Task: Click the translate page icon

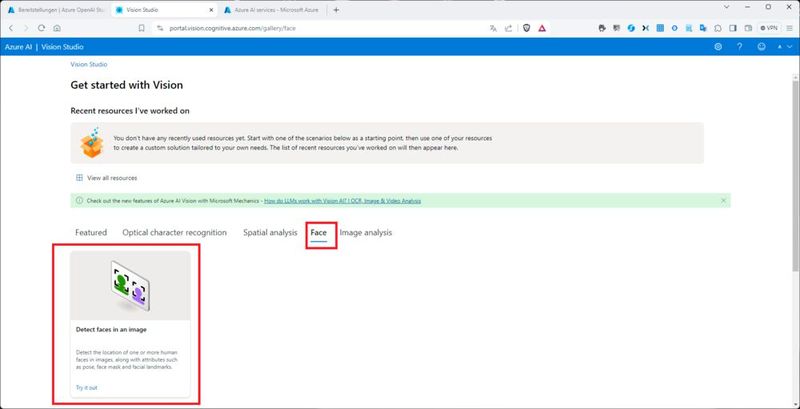Action: tap(493, 28)
